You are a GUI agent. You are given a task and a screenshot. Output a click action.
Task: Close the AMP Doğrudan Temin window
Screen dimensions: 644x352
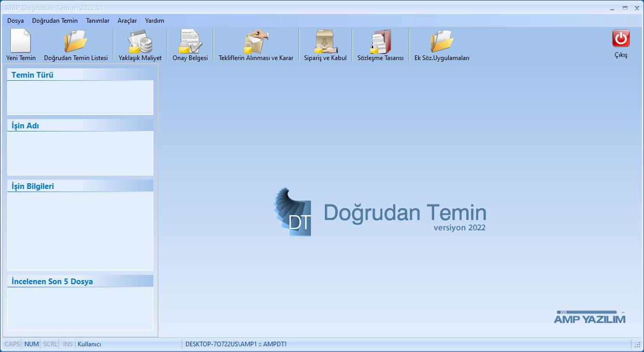click(x=637, y=8)
